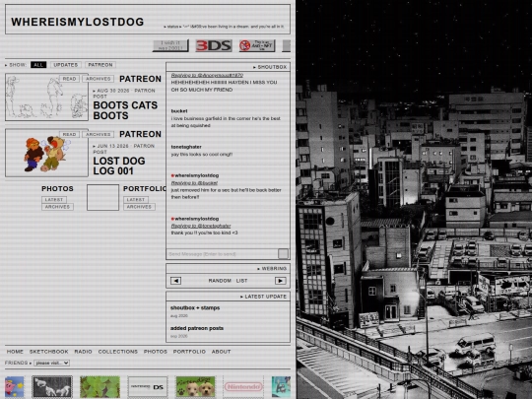Image resolution: width=532 pixels, height=399 pixels.
Task: Click the green clover leaves stamp
Action: pos(100,387)
